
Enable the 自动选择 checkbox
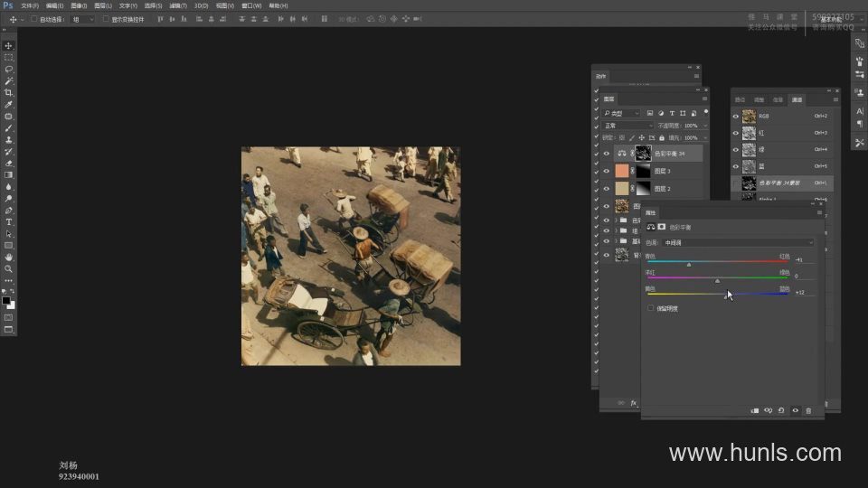coord(34,18)
